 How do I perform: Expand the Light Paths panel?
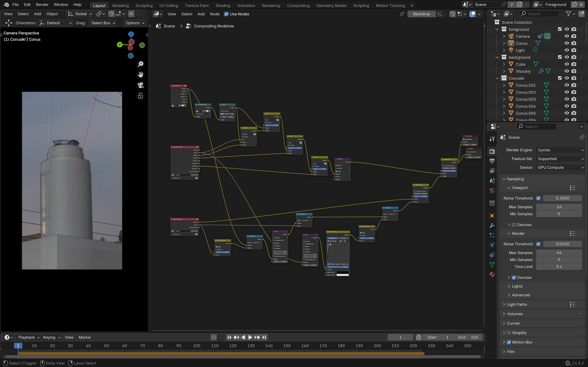coord(517,304)
